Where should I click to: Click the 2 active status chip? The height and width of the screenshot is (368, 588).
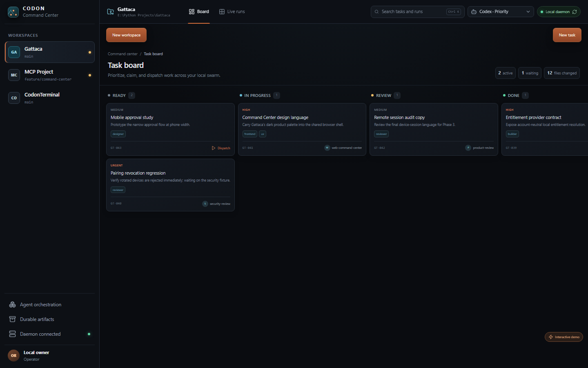pyautogui.click(x=505, y=73)
